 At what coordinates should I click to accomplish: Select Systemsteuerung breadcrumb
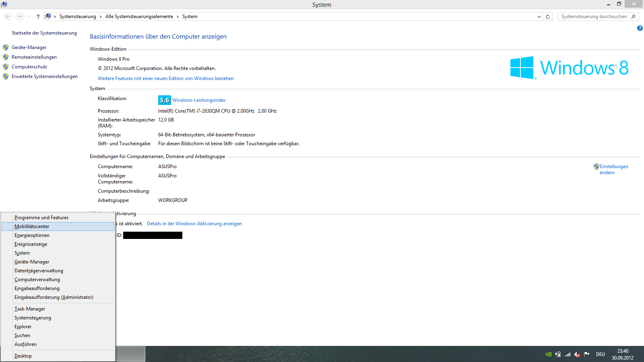point(78,16)
